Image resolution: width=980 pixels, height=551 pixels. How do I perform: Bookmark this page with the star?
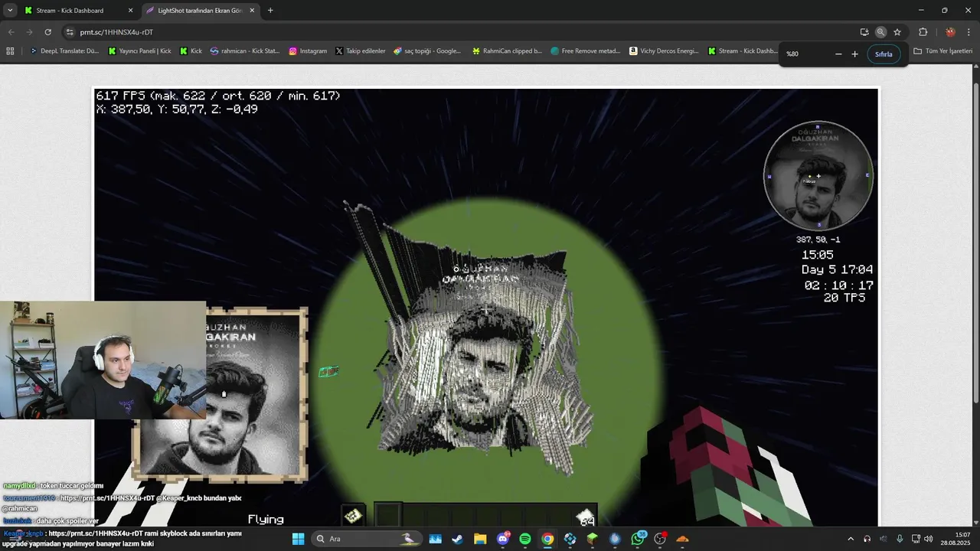coord(897,32)
